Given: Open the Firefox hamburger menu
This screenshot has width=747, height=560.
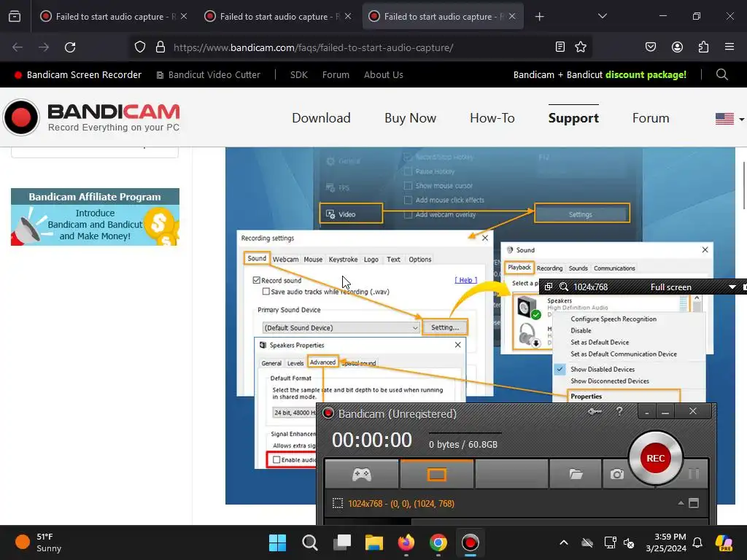Looking at the screenshot, I should (x=729, y=47).
